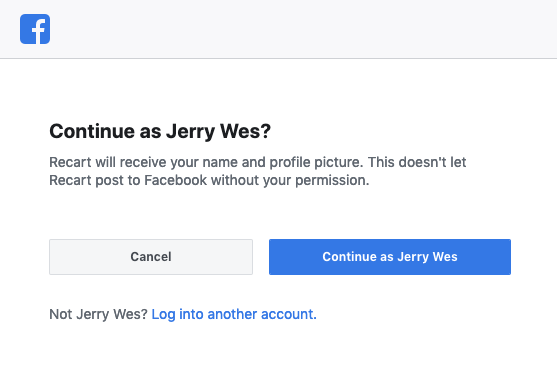Cancel the Recart login request
This screenshot has width=557, height=372.
click(151, 257)
